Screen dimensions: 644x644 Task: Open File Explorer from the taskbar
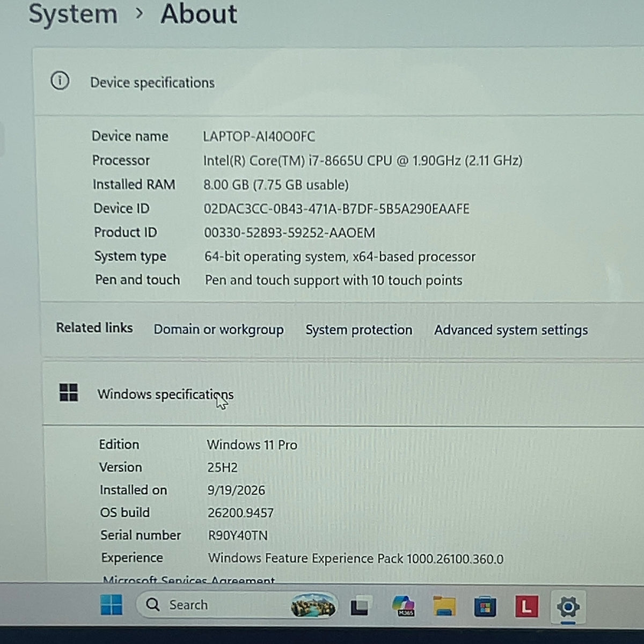pyautogui.click(x=444, y=606)
